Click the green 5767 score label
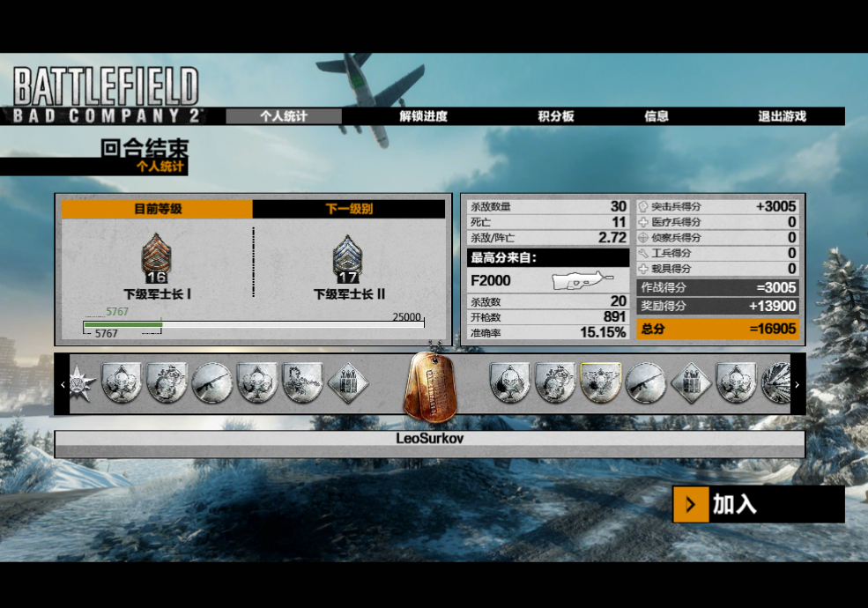Image resolution: width=868 pixels, height=608 pixels. pos(117,312)
